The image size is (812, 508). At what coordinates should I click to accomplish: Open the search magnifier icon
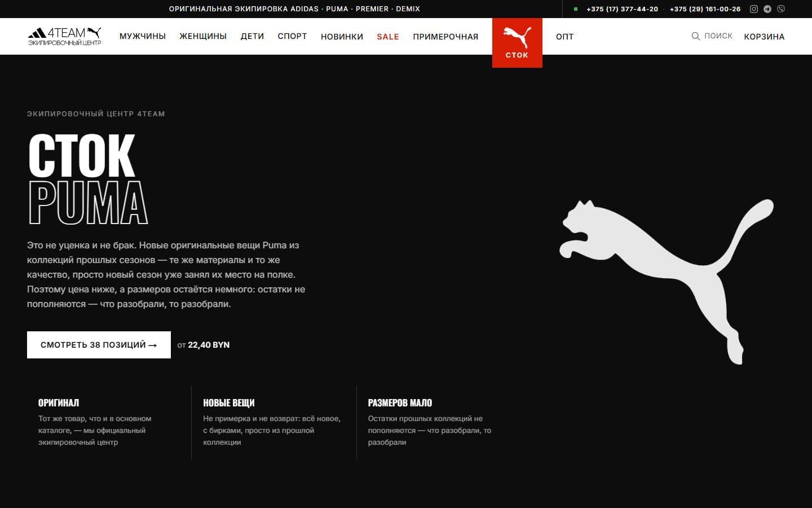pyautogui.click(x=696, y=36)
